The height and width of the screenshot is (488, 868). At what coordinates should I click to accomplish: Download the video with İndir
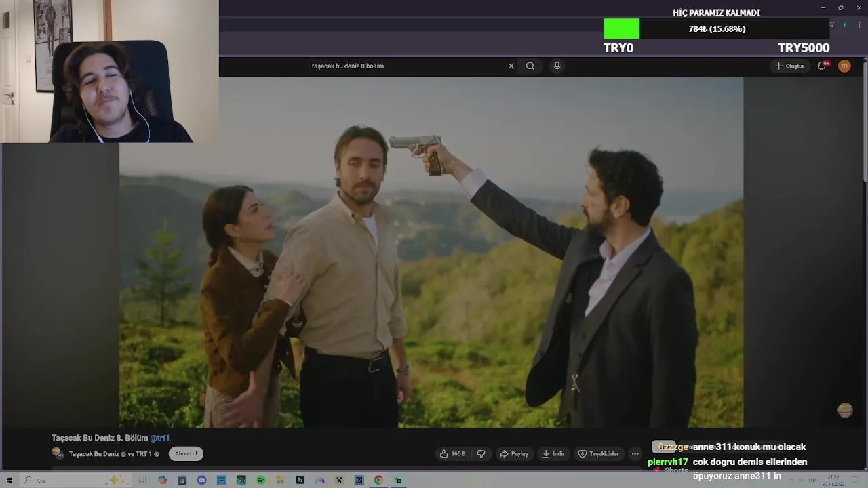(x=553, y=454)
